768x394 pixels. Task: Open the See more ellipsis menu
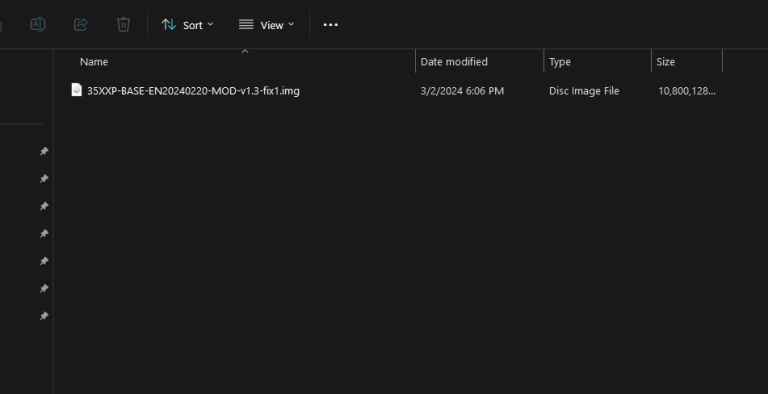click(331, 25)
